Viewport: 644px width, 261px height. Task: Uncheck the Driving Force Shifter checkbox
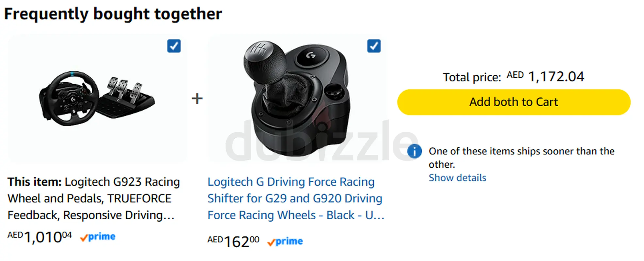point(374,46)
